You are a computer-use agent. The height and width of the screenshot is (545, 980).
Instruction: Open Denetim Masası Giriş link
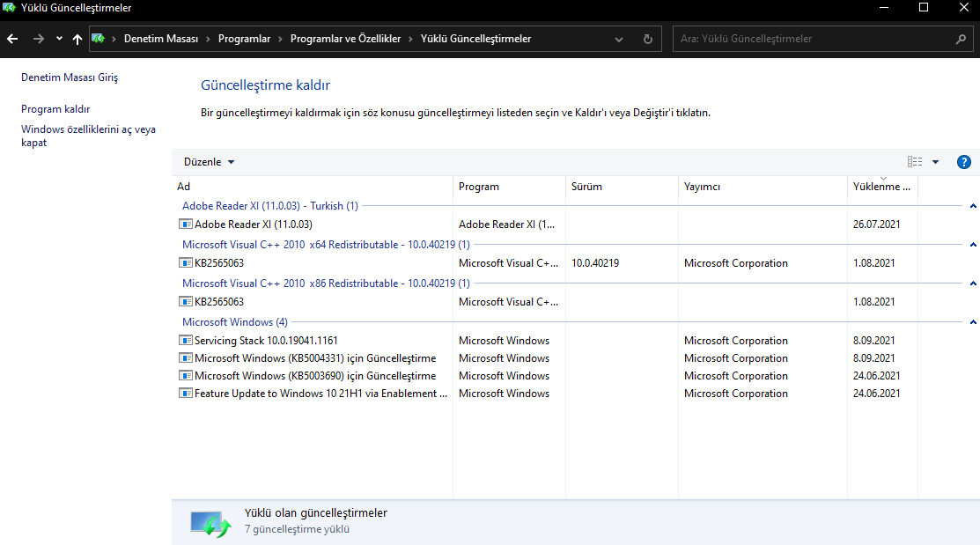coord(70,77)
